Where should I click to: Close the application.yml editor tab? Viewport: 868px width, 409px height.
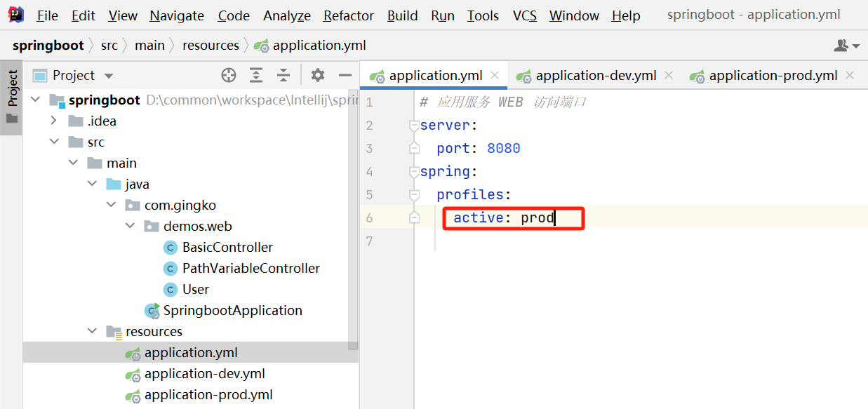(495, 75)
